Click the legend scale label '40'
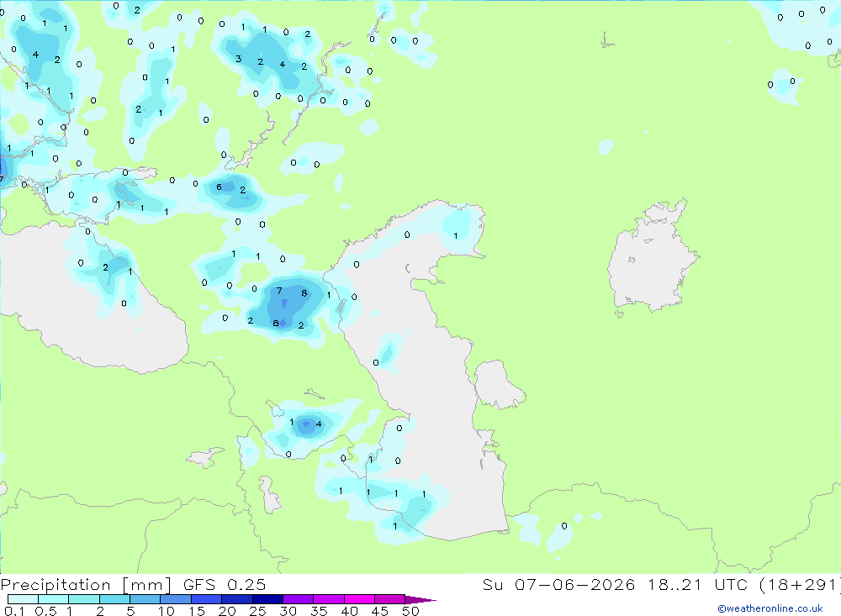Viewport: 841px width, 616px height. click(x=350, y=611)
